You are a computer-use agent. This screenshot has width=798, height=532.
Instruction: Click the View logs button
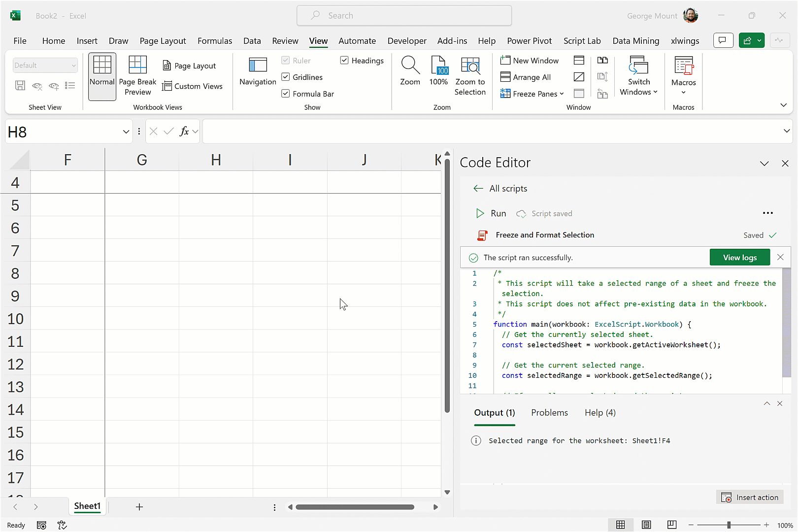(739, 257)
